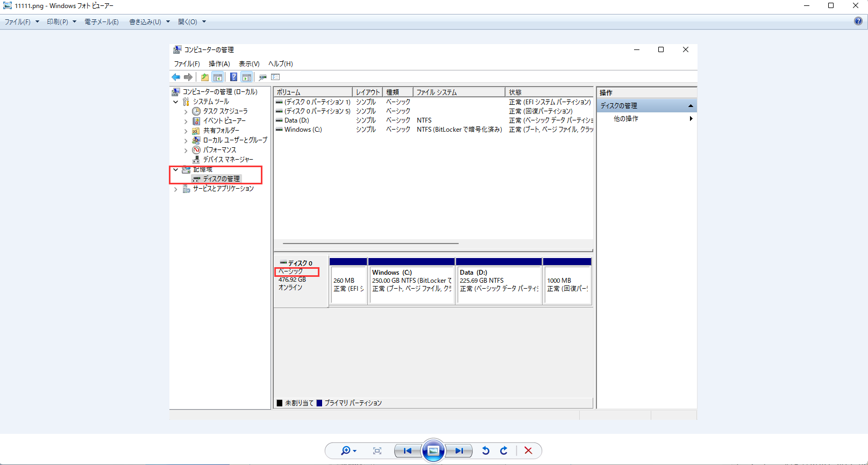This screenshot has height=465, width=868.
Task: Sort by the レイアウト column header
Action: pyautogui.click(x=368, y=92)
